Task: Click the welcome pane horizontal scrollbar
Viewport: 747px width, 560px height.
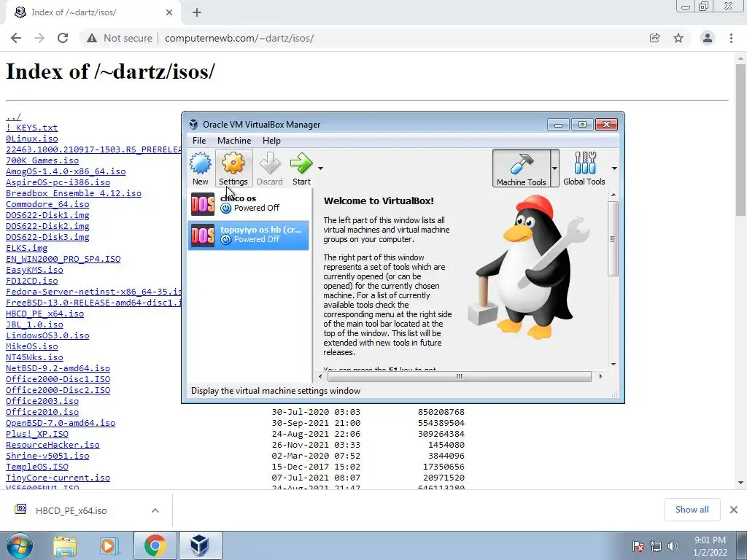Action: coord(460,376)
